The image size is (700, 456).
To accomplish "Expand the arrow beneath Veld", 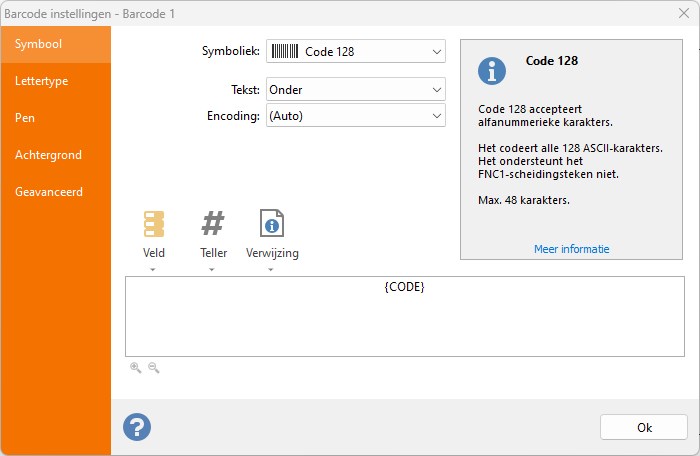I will tap(153, 270).
